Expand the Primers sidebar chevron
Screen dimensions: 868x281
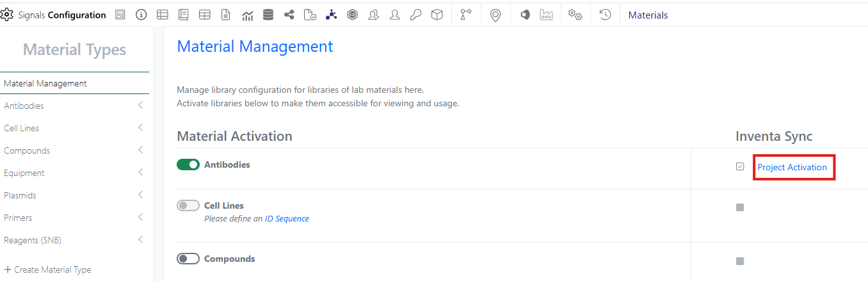140,218
